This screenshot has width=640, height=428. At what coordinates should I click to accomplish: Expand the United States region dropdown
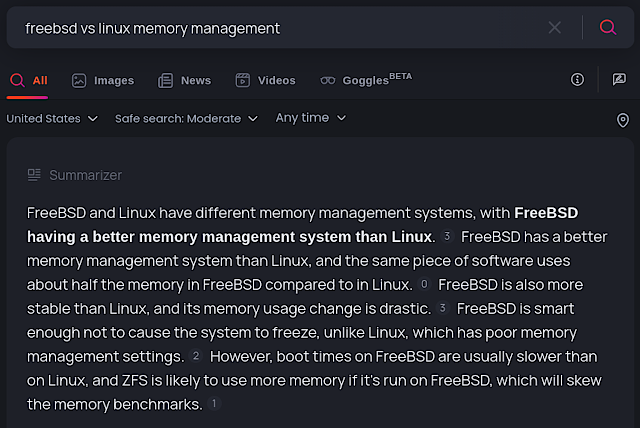click(52, 118)
